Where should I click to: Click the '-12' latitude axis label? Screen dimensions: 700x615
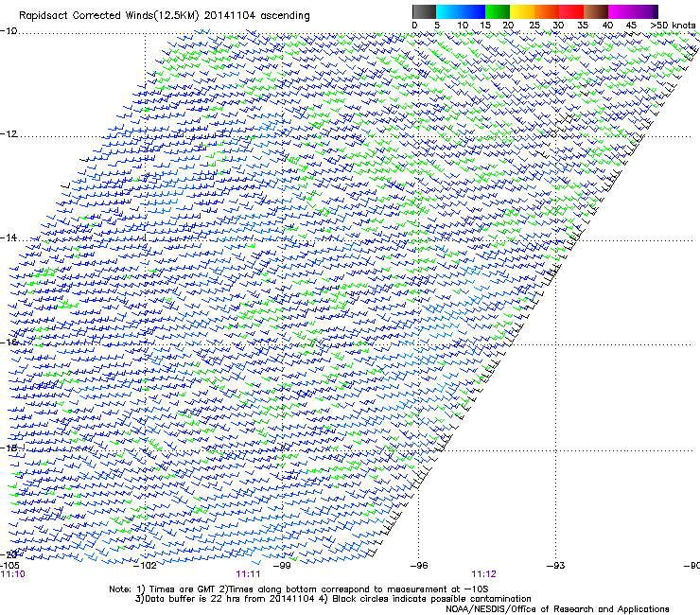(9, 134)
